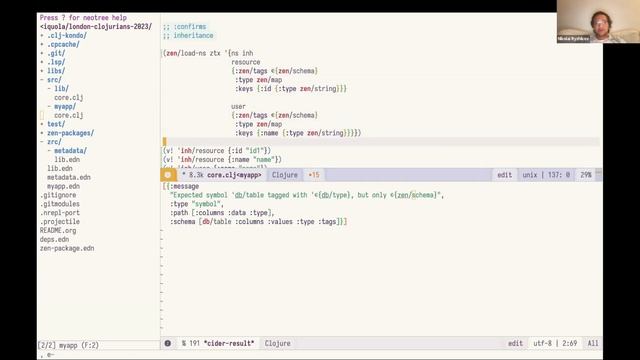This screenshot has width=640, height=360.
Task: Open lib.edn directly under zrc/
Action: coord(60,169)
